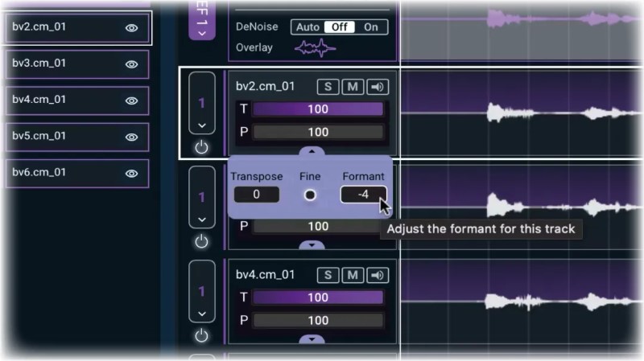This screenshot has height=361, width=644.
Task: Adjust the T slider on bv4.cm_01
Action: point(318,297)
